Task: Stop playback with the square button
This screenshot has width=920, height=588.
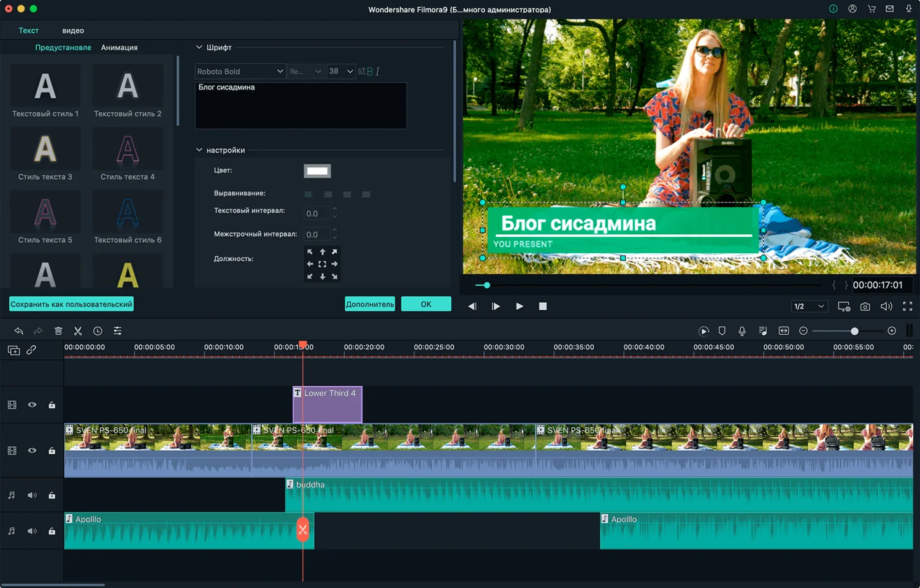Action: coord(543,307)
